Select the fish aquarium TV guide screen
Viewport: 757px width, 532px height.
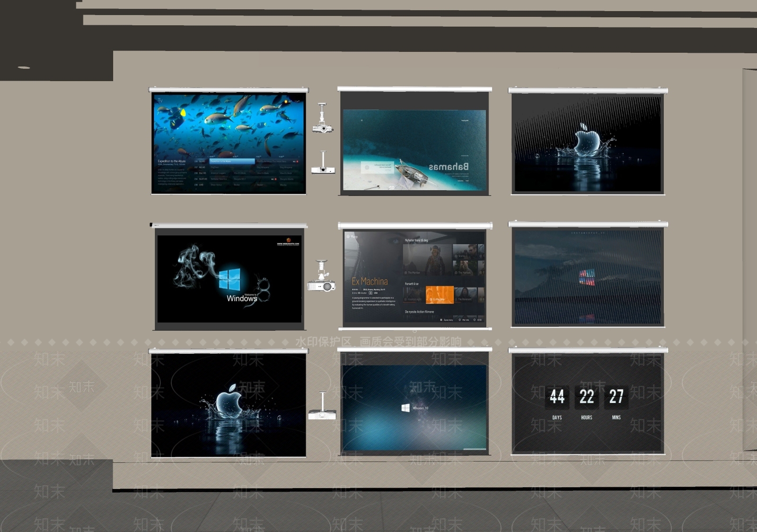tap(229, 143)
